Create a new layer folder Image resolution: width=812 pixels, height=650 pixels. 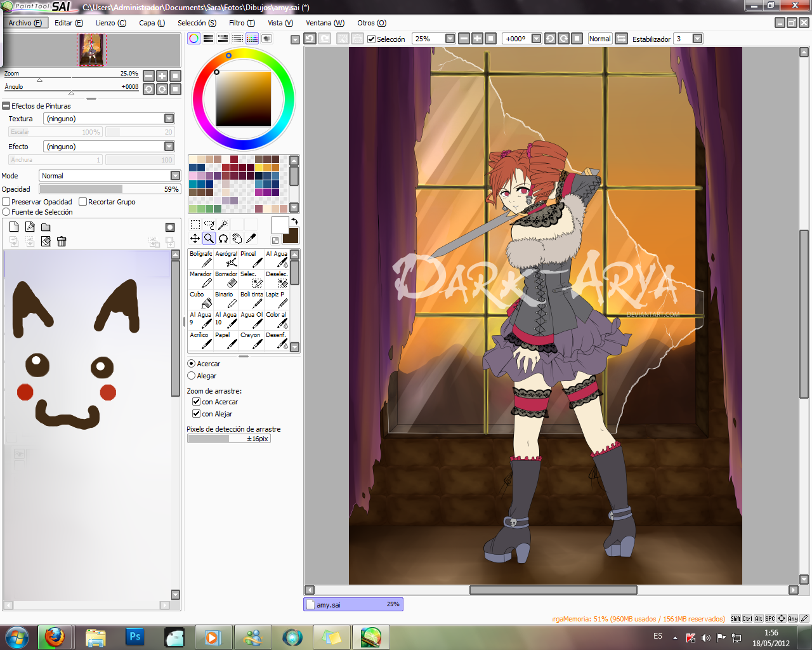coord(46,227)
